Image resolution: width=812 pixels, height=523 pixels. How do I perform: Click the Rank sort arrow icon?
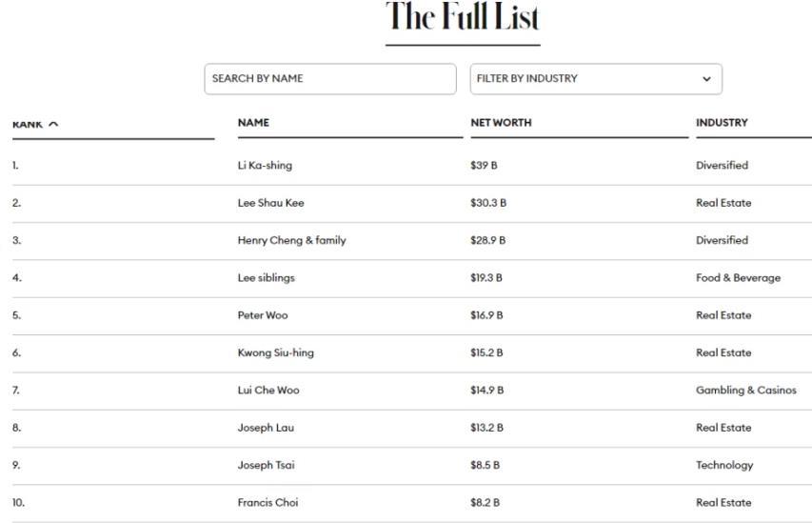click(x=53, y=124)
